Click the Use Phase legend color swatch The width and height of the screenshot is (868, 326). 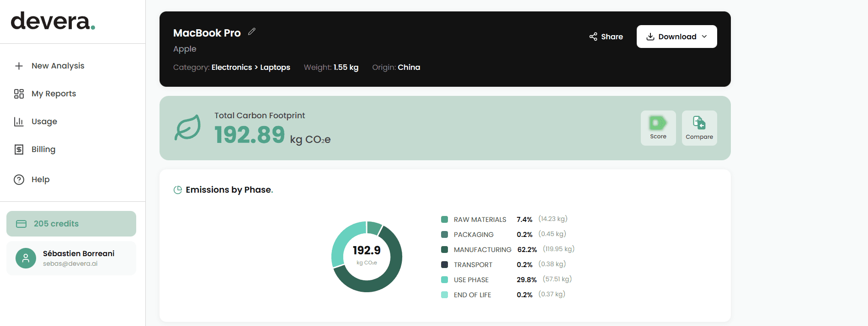(444, 279)
